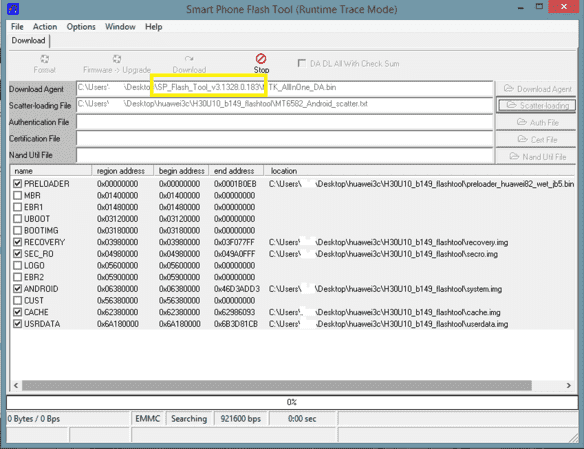
Task: Click end address 0x46D3ADD3 cell
Action: click(x=237, y=289)
